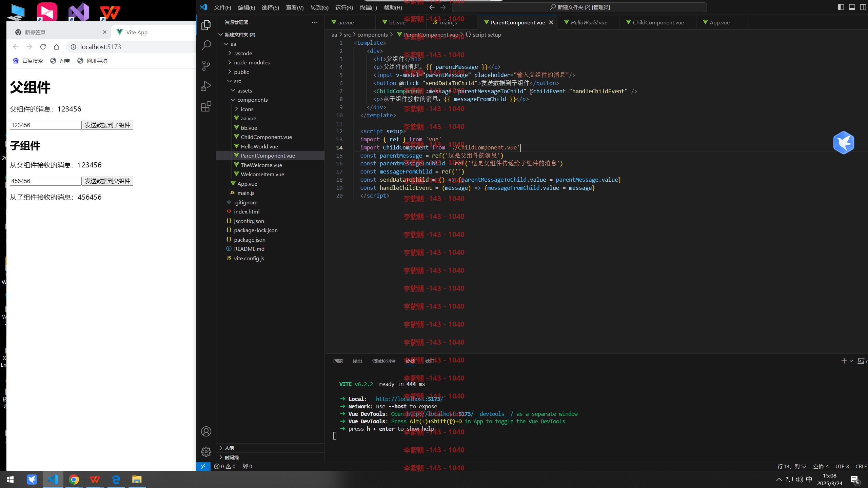
Task: Go to browser home page
Action: [57, 47]
